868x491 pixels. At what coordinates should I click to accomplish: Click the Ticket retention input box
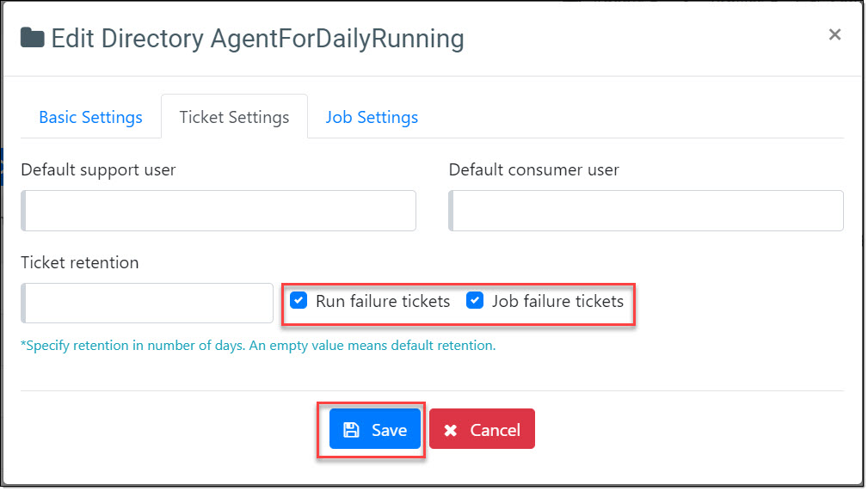(147, 303)
